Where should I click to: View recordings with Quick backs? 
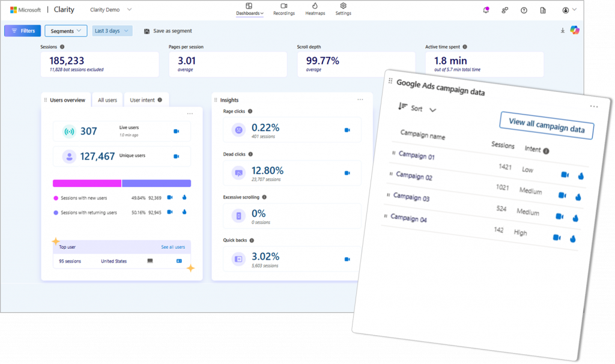[347, 259]
